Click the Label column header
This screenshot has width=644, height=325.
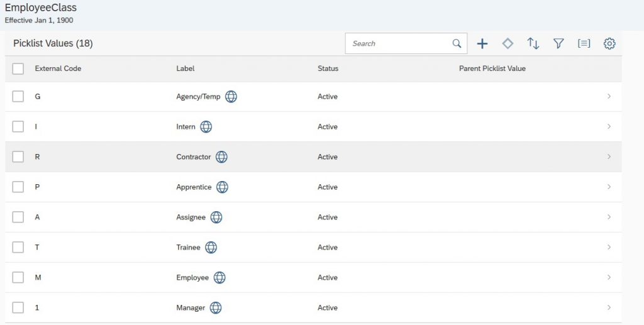[x=186, y=69]
